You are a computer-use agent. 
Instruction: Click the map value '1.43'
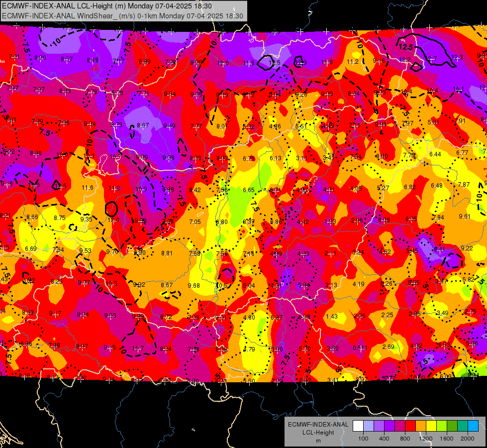click(x=332, y=316)
